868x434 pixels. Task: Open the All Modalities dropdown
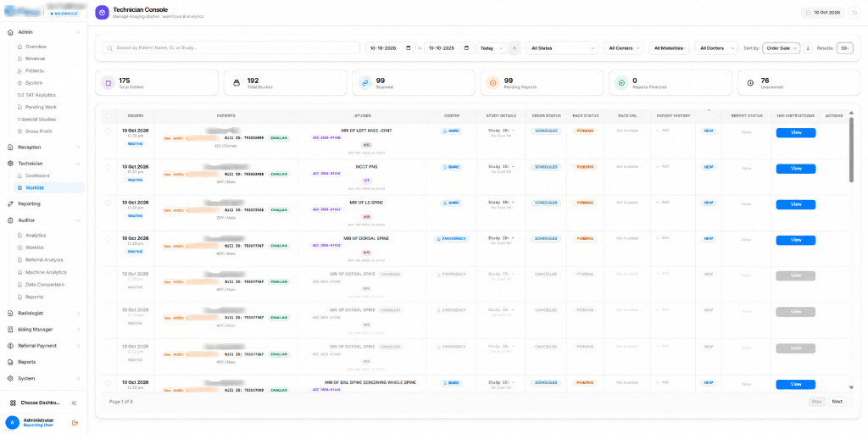[670, 48]
